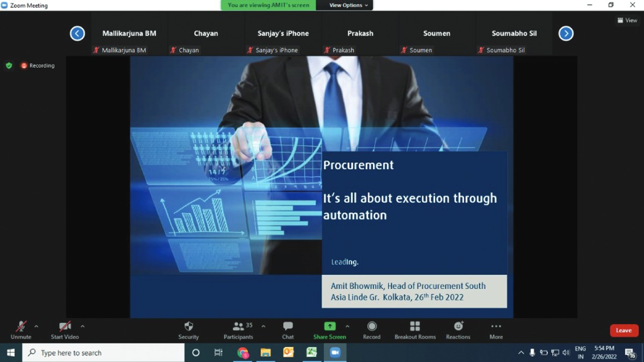Click the green encryption shield icon
This screenshot has height=362, width=644.
click(9, 65)
